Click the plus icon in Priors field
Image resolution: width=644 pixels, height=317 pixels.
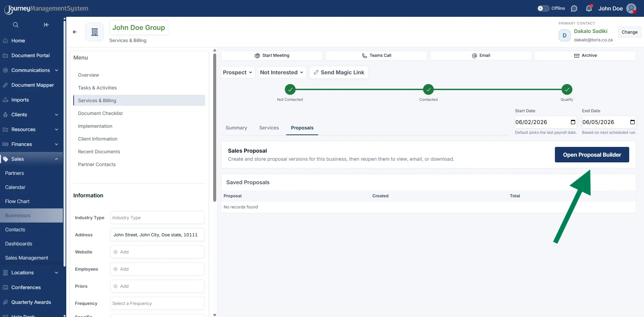tap(115, 286)
